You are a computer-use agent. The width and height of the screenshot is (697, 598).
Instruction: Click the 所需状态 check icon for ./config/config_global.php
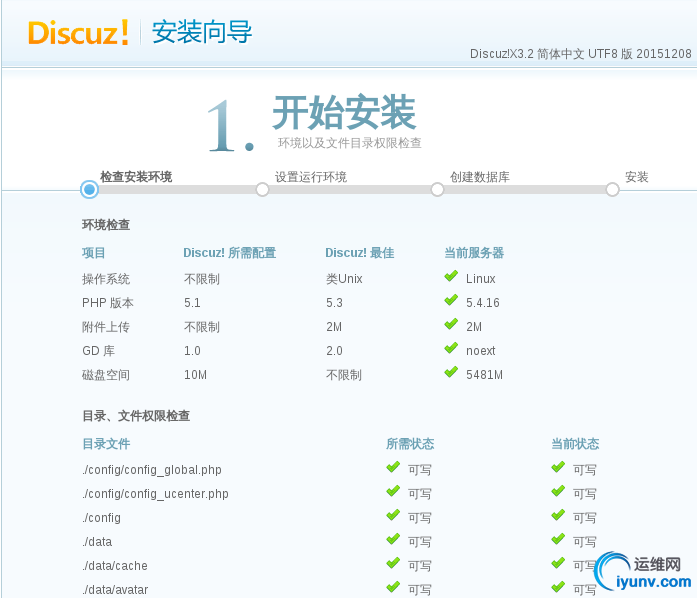pyautogui.click(x=393, y=467)
